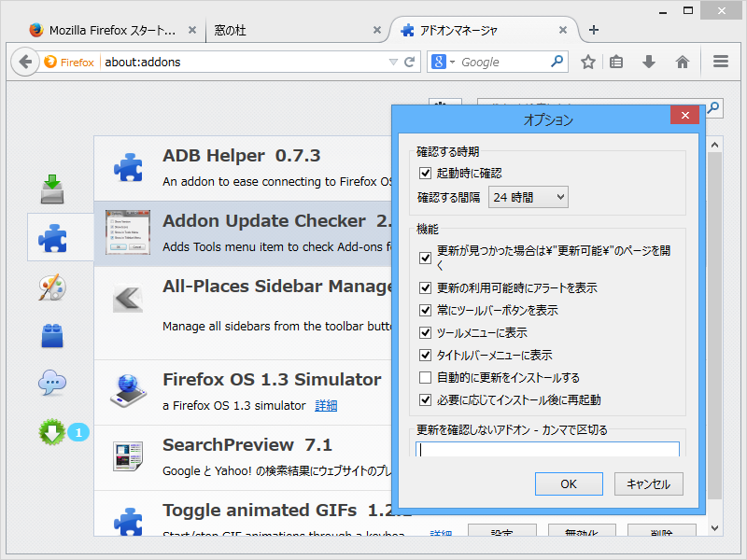The image size is (747, 560).
Task: Toggle 必要に応じてインストール後に再起動 checkbox
Action: click(425, 400)
